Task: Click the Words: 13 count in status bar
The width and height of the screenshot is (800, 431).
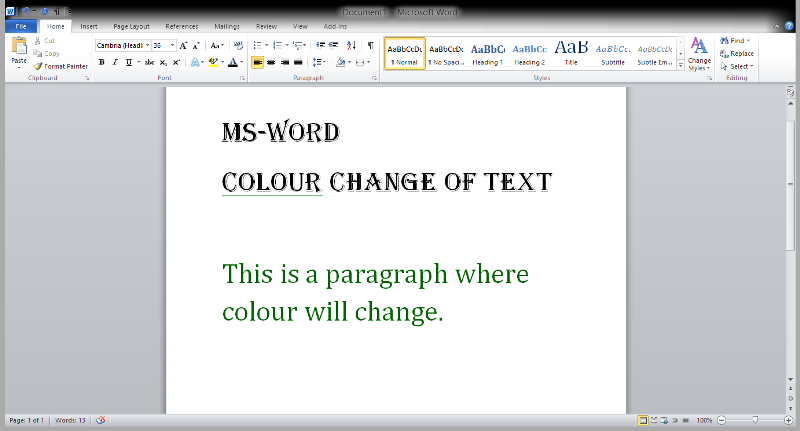Action: [70, 420]
